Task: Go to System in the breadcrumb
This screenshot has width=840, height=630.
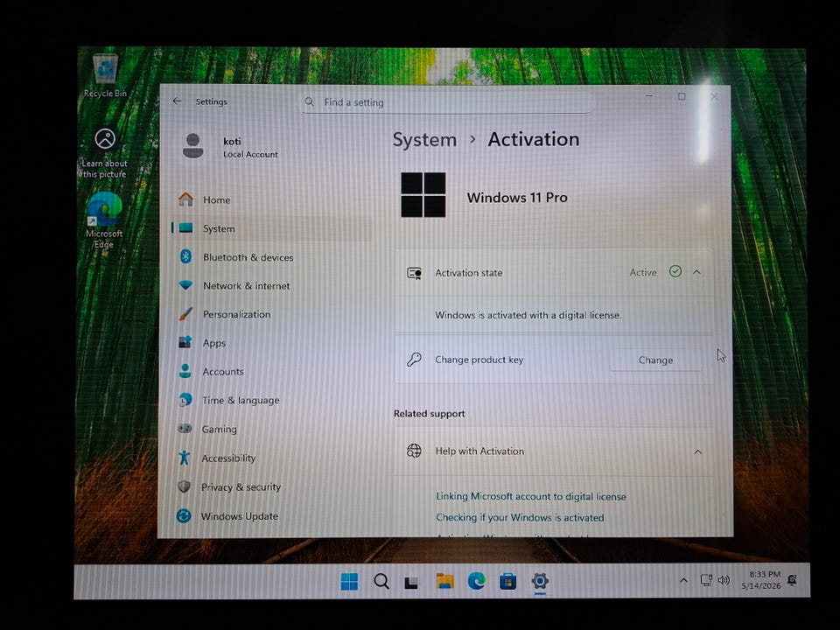Action: coord(424,140)
